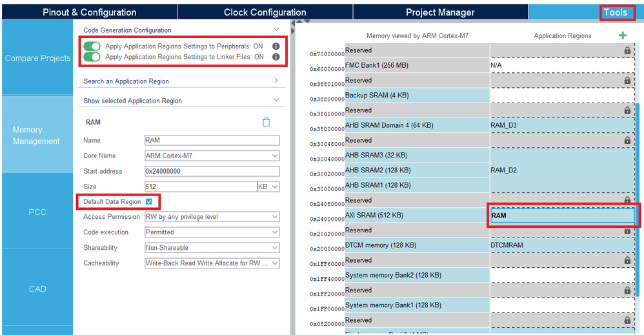Click the DTCM memory (128 KB) block
This screenshot has height=335, width=644.
pos(417,245)
